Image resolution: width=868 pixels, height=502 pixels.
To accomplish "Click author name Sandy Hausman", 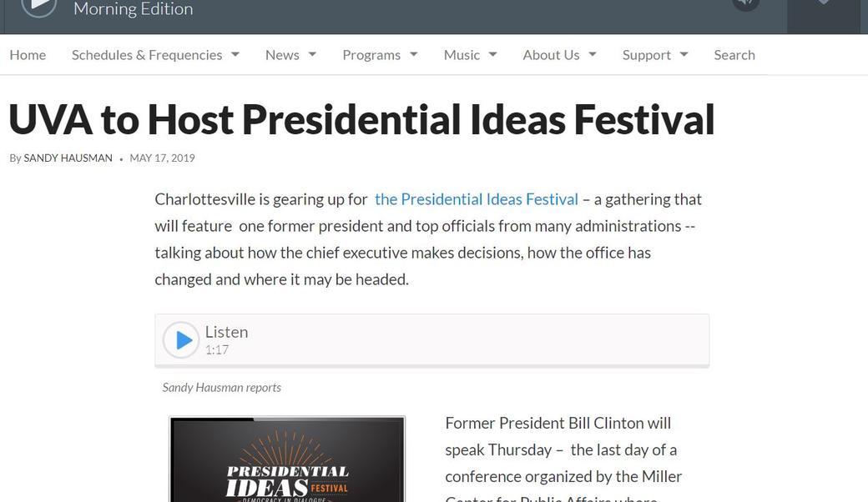I will [68, 158].
